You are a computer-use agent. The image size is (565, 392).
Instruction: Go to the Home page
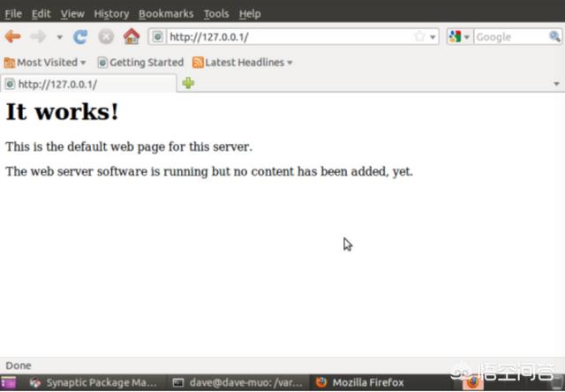tap(132, 37)
